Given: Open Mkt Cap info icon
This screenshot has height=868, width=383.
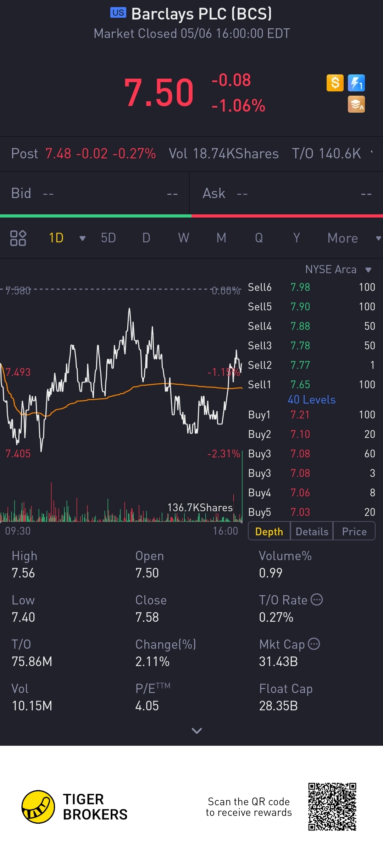Looking at the screenshot, I should [x=314, y=644].
